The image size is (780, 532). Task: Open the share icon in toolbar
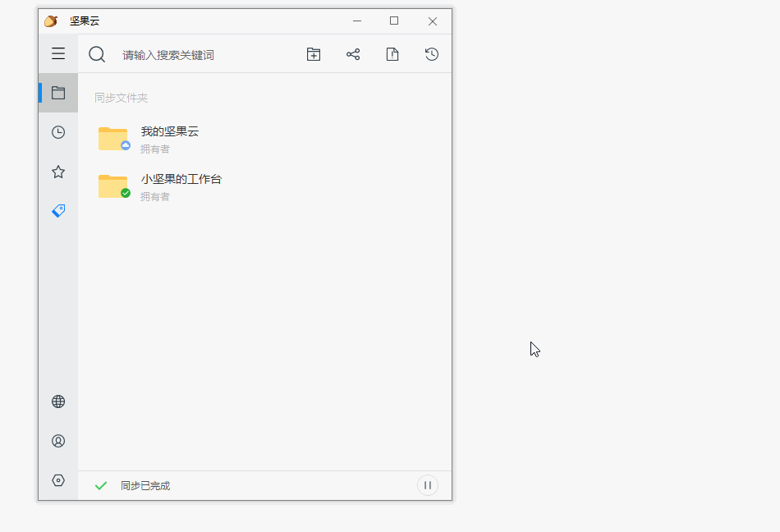click(x=353, y=54)
